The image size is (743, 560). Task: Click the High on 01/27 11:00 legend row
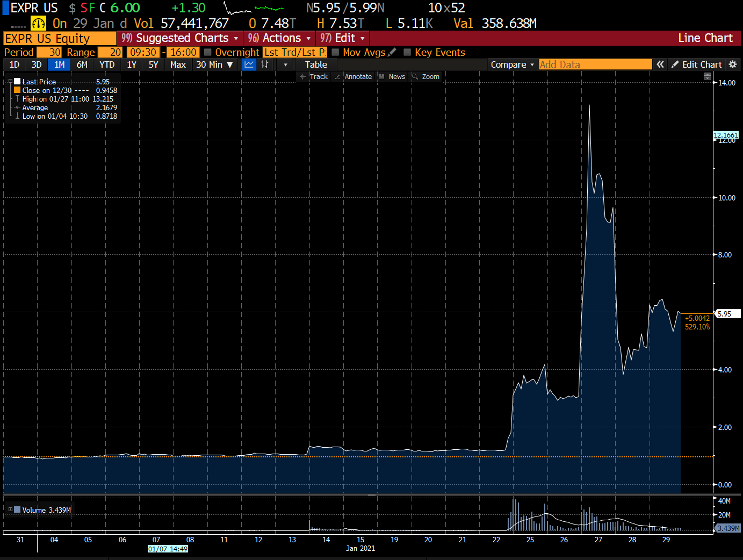coord(68,99)
